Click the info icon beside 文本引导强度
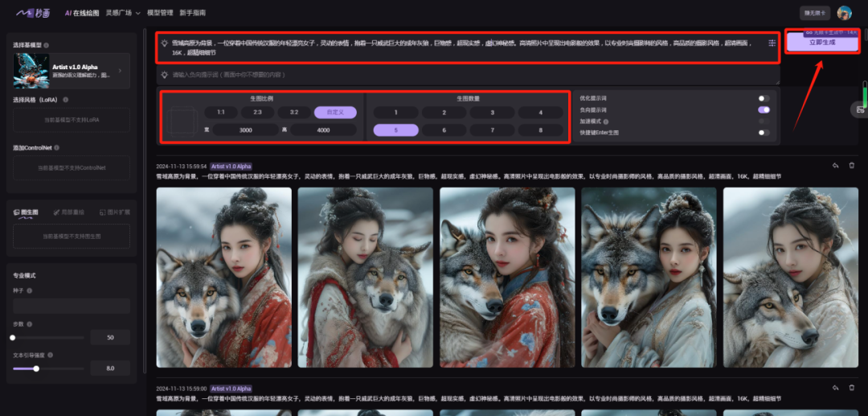The height and width of the screenshot is (416, 868). 50,355
